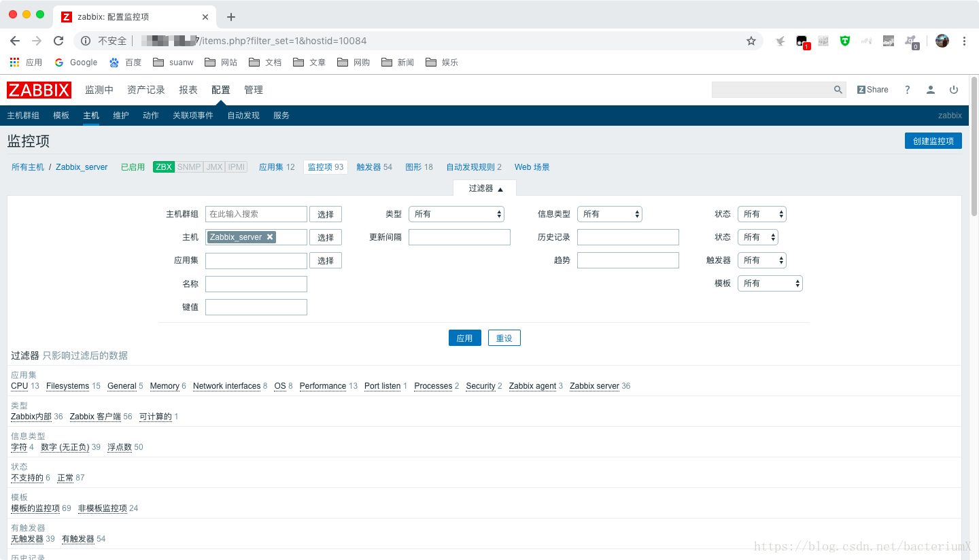This screenshot has width=979, height=560.
Task: Open the 所有主机 breadcrumb link
Action: coord(28,167)
